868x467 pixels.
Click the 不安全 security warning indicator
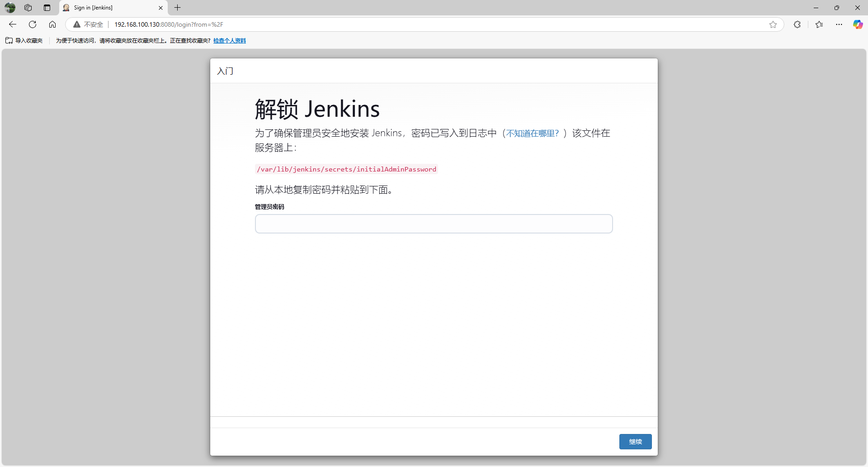coord(89,24)
